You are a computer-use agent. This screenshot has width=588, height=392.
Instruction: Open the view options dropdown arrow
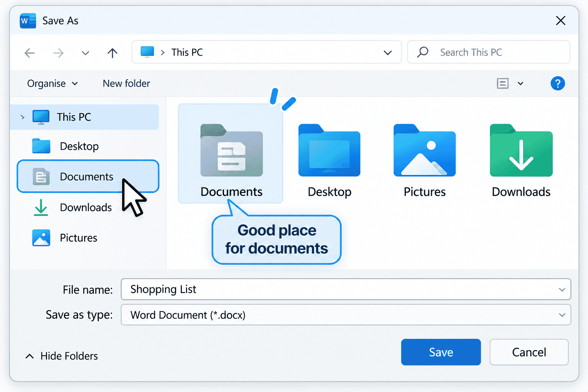(521, 83)
